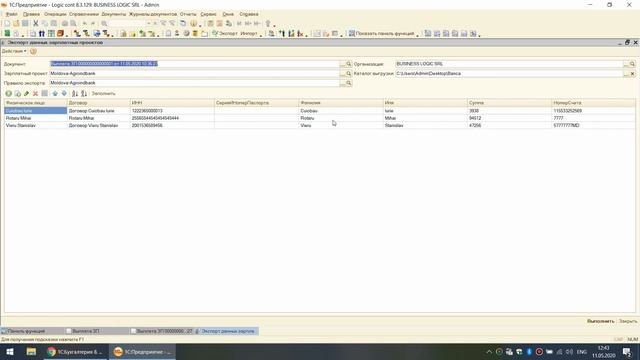This screenshot has height=360, width=640.
Task: Open lookup magnifier for Правило экспорта field
Action: (349, 83)
